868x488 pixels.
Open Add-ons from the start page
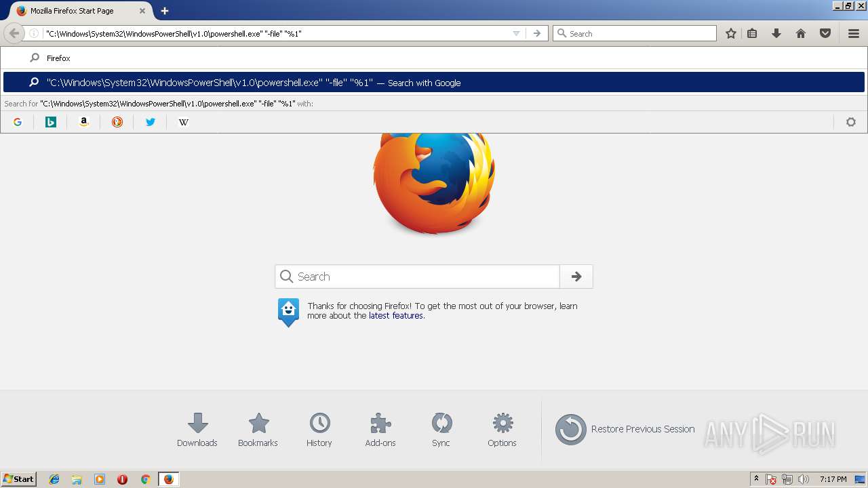point(380,430)
